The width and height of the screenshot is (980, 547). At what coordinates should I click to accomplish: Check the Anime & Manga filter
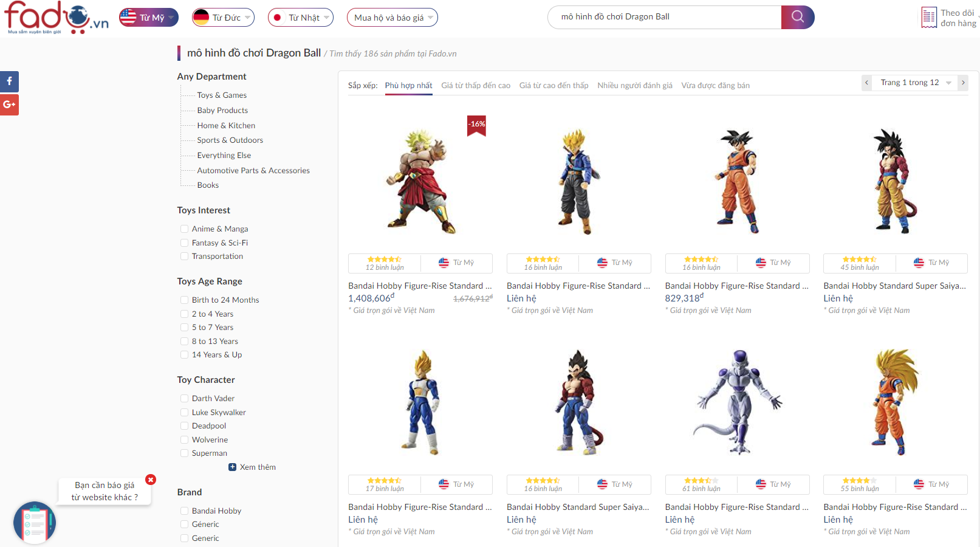click(x=184, y=229)
